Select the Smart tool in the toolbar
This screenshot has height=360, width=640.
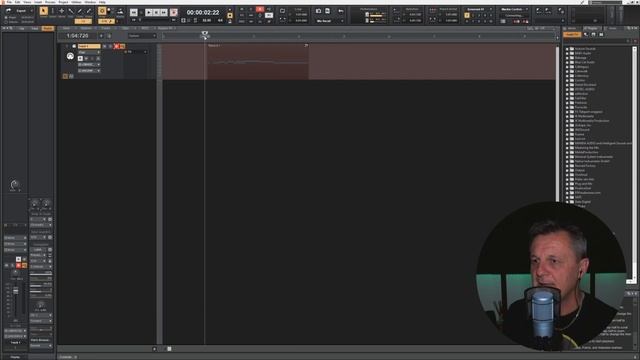pyautogui.click(x=43, y=11)
